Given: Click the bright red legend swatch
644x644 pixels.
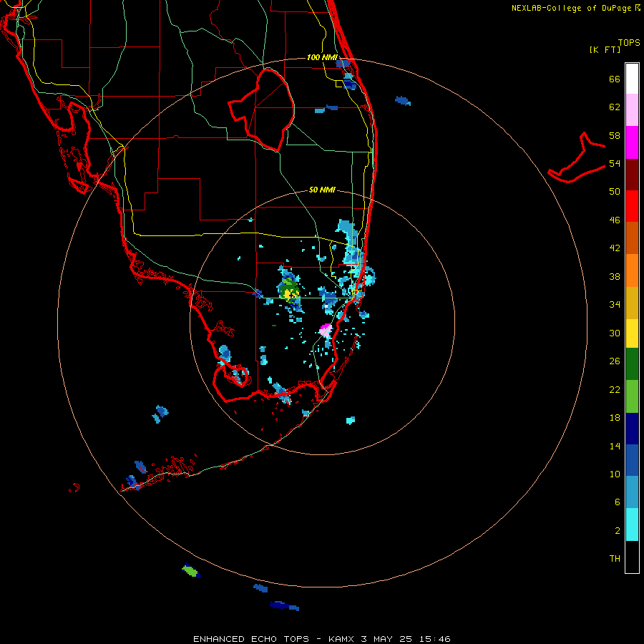Looking at the screenshot, I should [632, 206].
